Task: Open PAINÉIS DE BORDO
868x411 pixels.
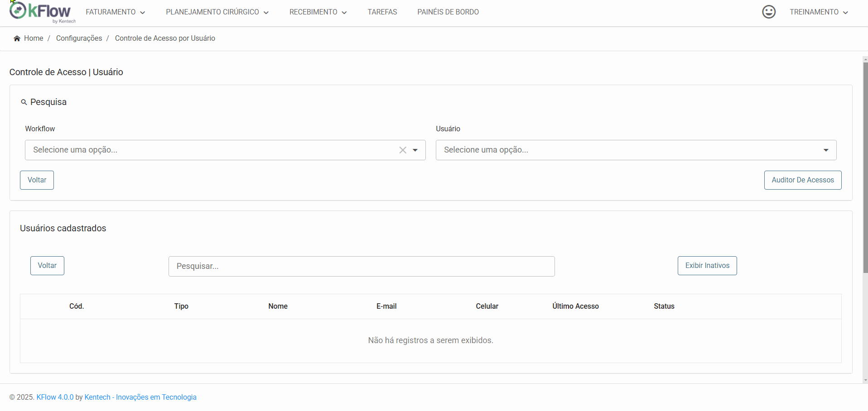Action: [448, 12]
